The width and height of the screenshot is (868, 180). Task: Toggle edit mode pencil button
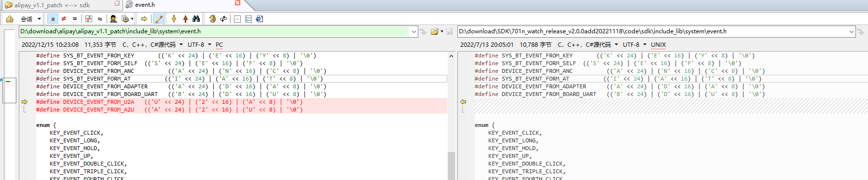(158, 19)
